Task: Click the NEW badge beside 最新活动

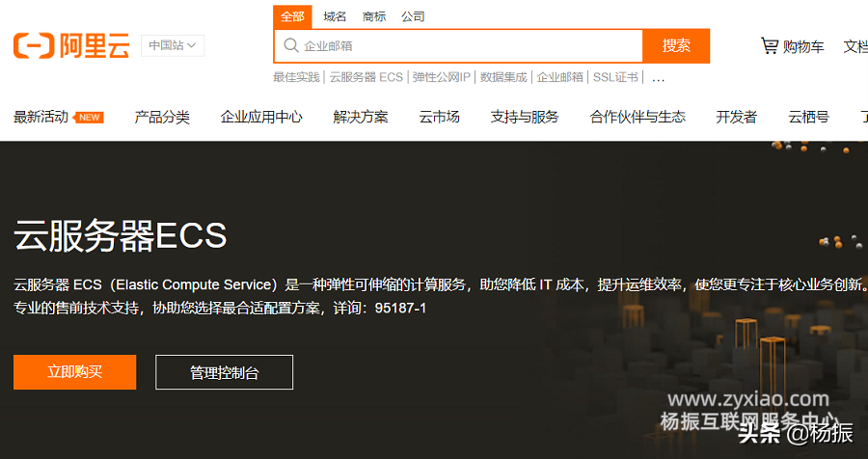Action: (x=89, y=118)
